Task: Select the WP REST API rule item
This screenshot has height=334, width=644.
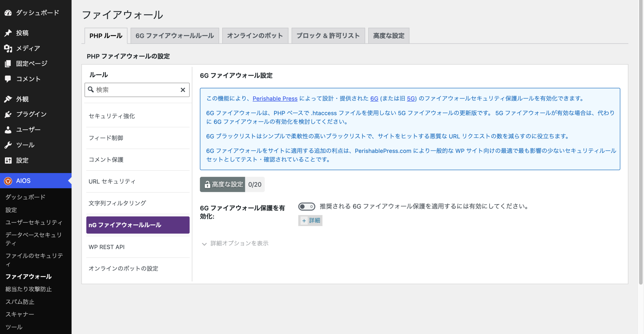Action: coord(138,247)
